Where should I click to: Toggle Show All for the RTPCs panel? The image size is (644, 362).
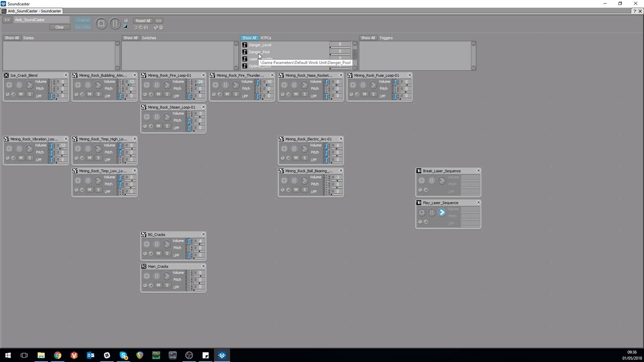[x=249, y=38]
